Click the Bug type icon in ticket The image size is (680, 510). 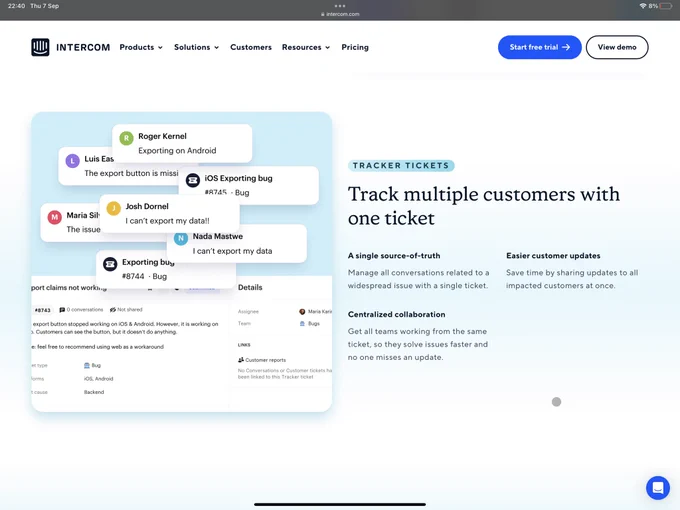coord(87,365)
